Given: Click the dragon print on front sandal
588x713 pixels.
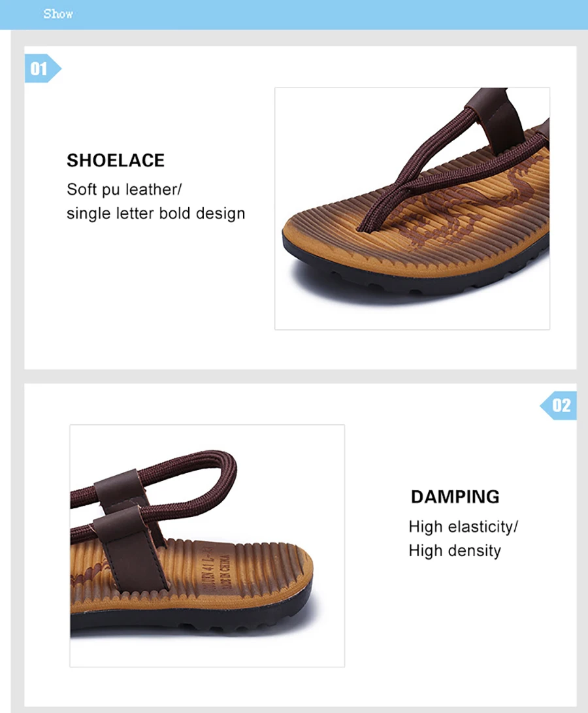Looking at the screenshot, I should tap(468, 205).
